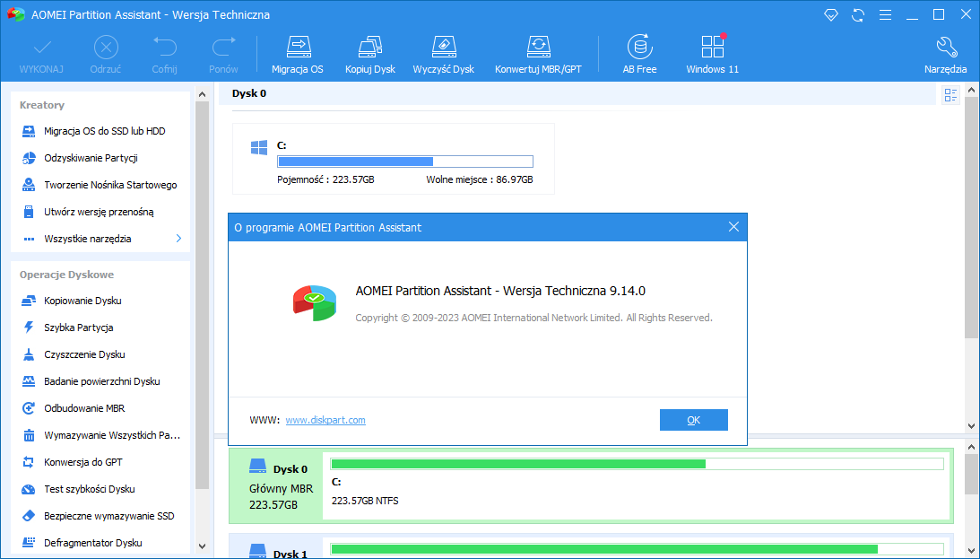980x559 pixels.
Task: Select the C: partition card
Action: click(x=393, y=159)
